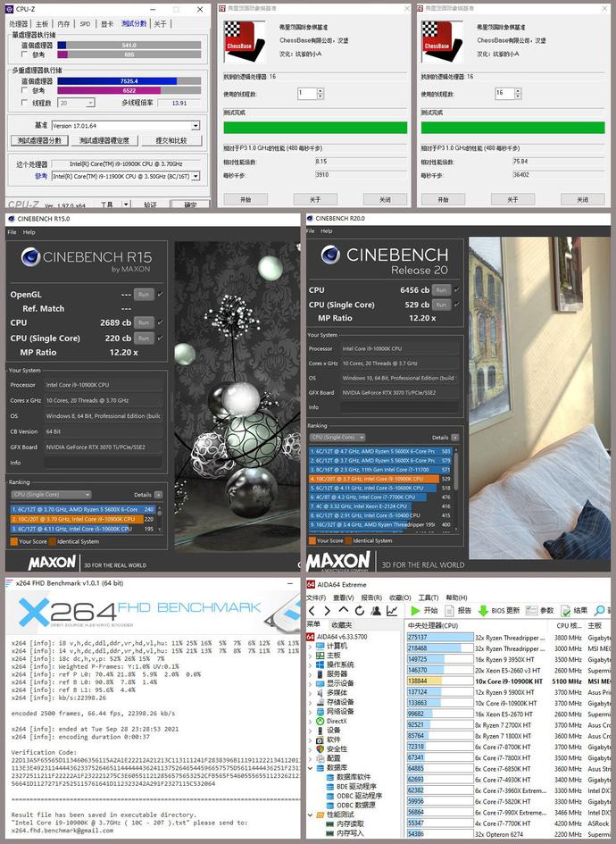This screenshot has height=844, width=616.
Task: Switch to CPU-Z SPD tab
Action: (85, 24)
